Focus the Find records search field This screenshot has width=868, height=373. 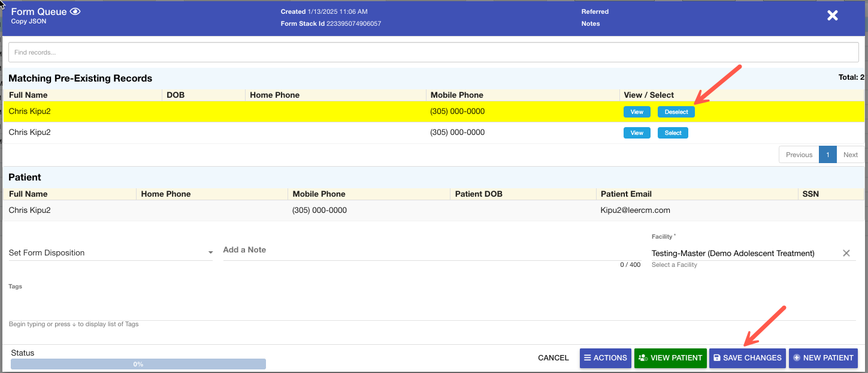434,52
